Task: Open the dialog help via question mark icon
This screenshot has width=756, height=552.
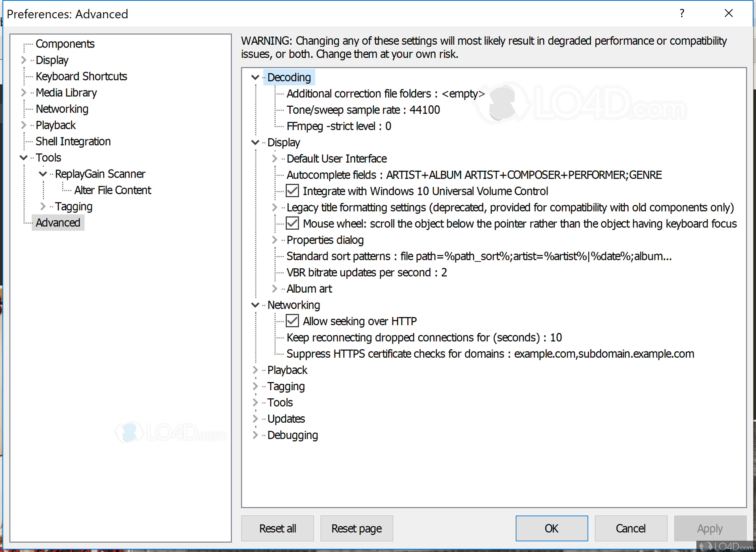Action: 682,13
